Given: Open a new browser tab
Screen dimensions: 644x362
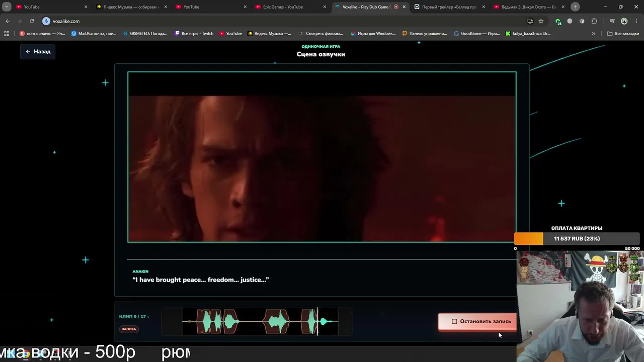Looking at the screenshot, I should [x=575, y=7].
